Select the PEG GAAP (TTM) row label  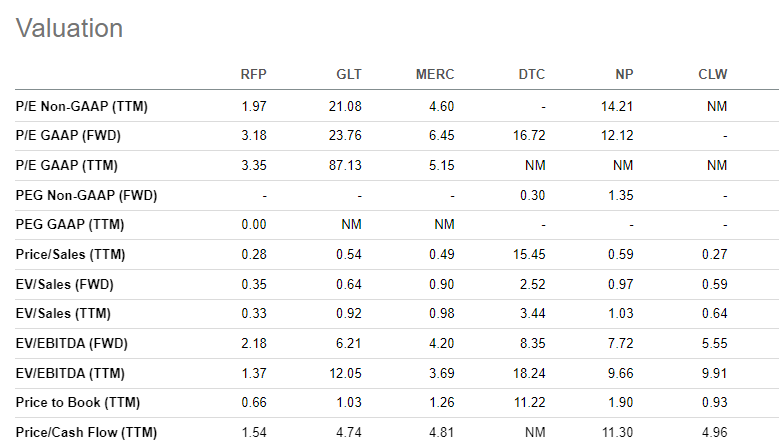(70, 224)
